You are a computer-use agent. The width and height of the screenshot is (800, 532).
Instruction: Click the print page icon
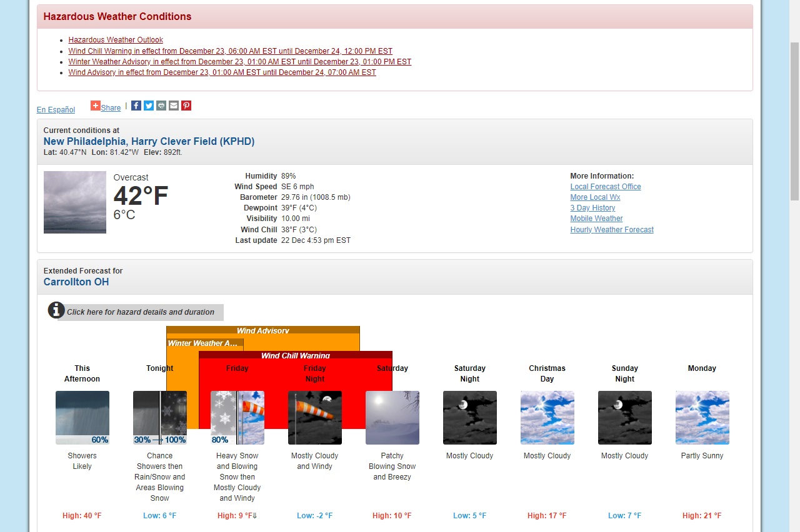[161, 106]
